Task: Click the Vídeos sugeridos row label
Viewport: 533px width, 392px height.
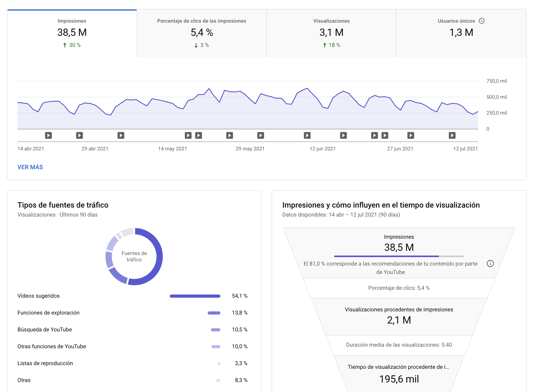Action: (38, 296)
